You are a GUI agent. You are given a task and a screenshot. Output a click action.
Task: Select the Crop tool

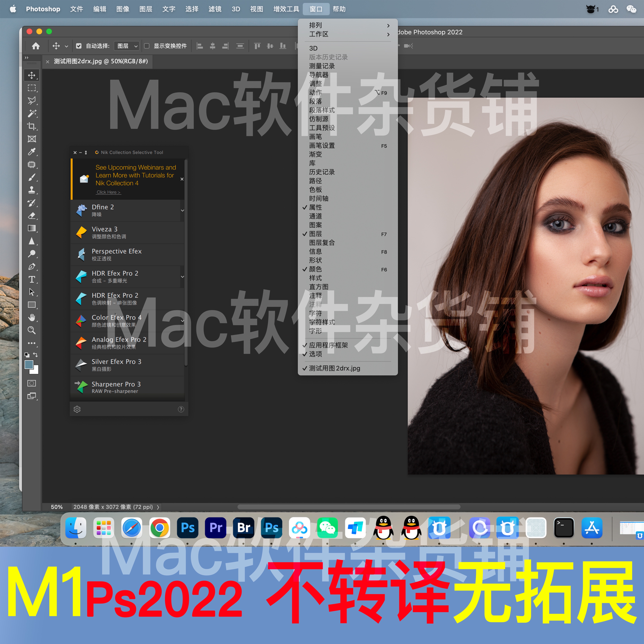click(32, 126)
